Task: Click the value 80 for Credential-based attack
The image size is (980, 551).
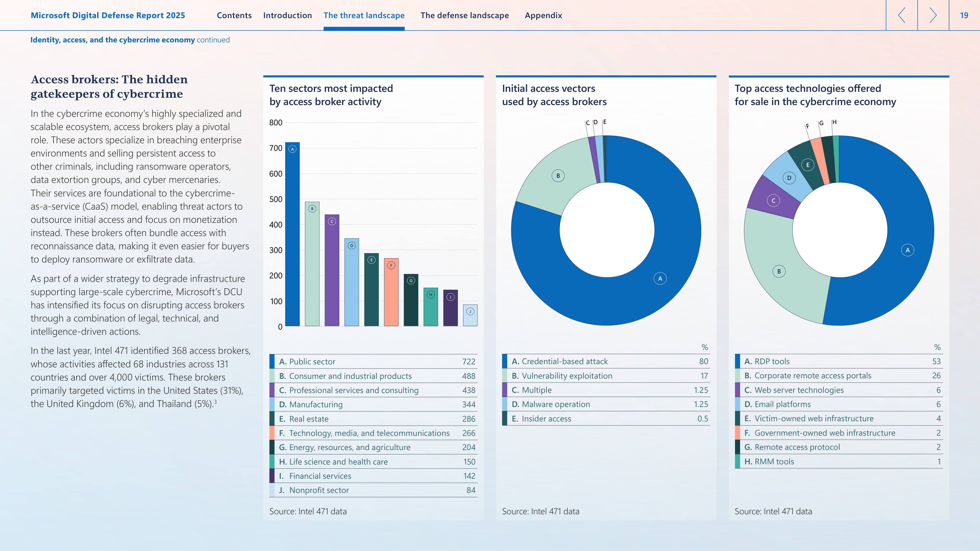Action: click(x=703, y=361)
